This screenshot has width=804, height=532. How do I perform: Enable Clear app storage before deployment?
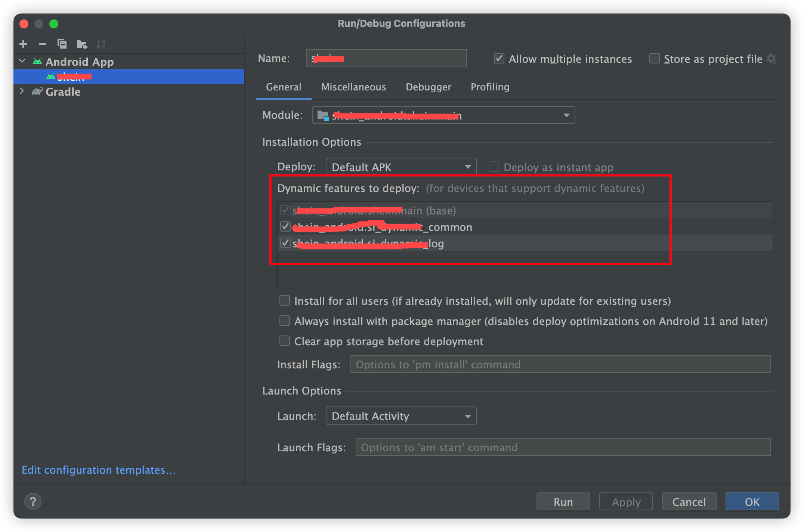click(x=285, y=341)
